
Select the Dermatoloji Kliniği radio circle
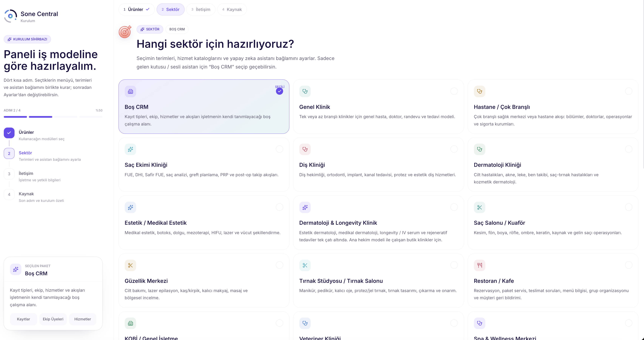pos(629,149)
